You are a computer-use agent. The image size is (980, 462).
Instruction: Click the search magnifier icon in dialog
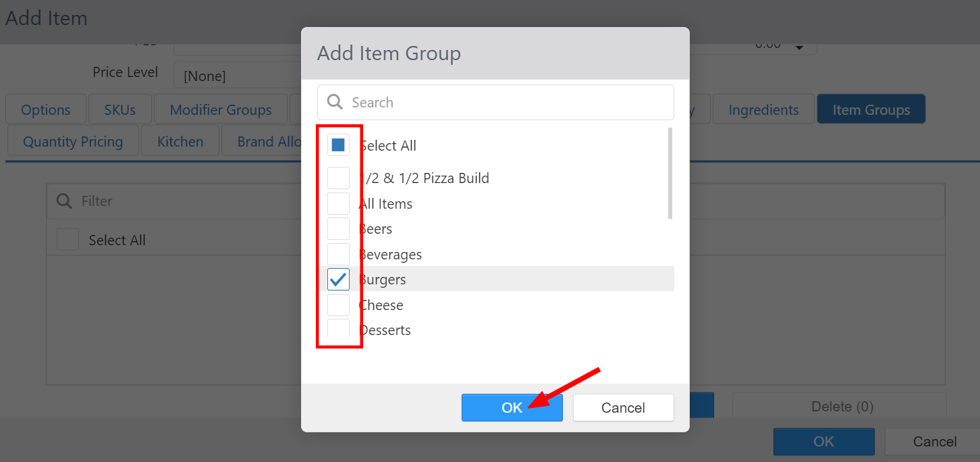point(335,102)
